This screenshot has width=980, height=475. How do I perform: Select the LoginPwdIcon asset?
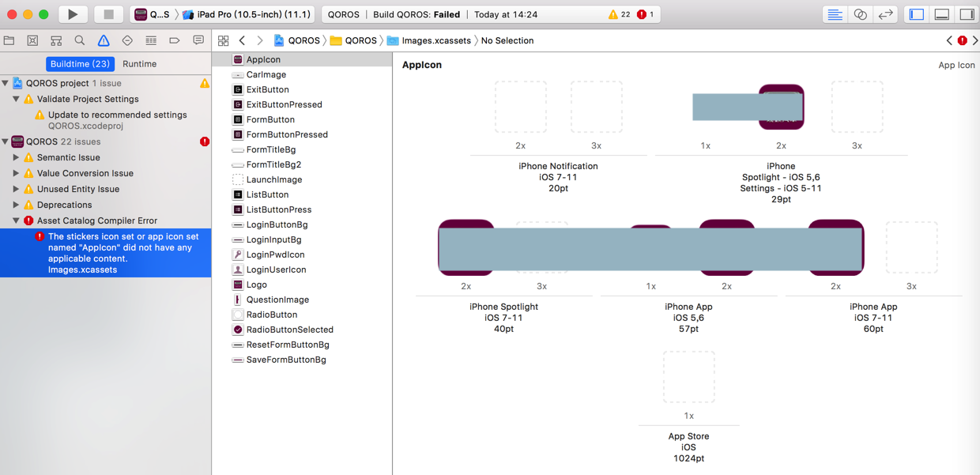click(303, 254)
